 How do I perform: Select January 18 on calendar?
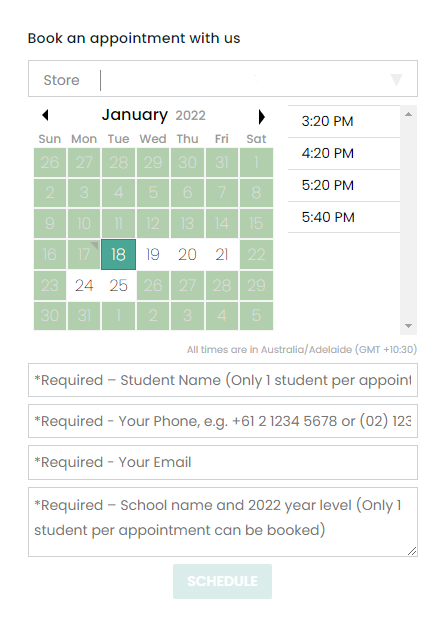[119, 255]
